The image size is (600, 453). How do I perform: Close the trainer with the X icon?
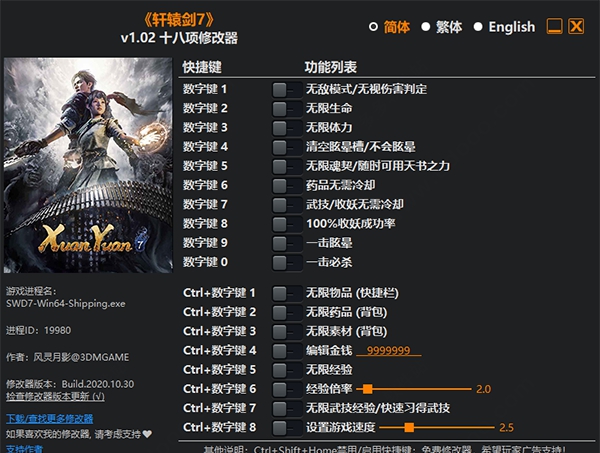[x=576, y=26]
